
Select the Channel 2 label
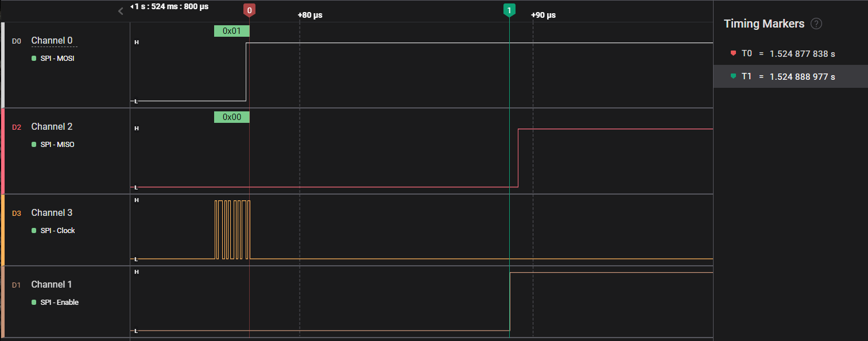point(52,127)
